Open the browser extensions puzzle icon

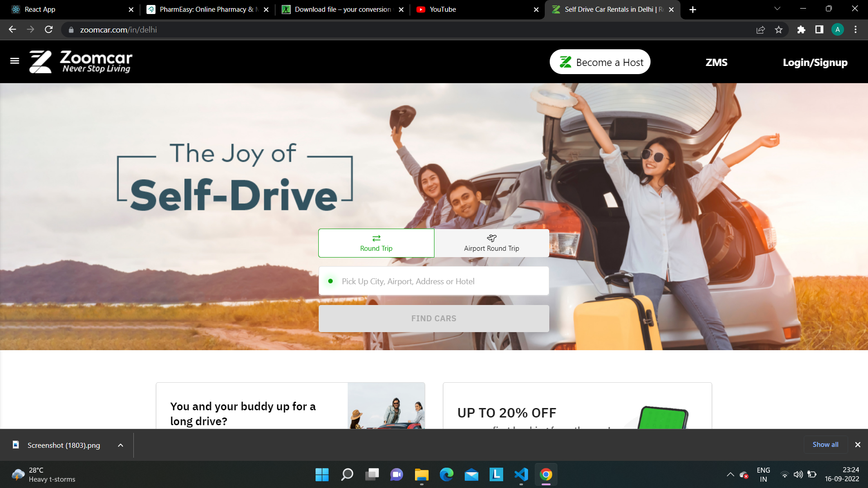tap(801, 29)
